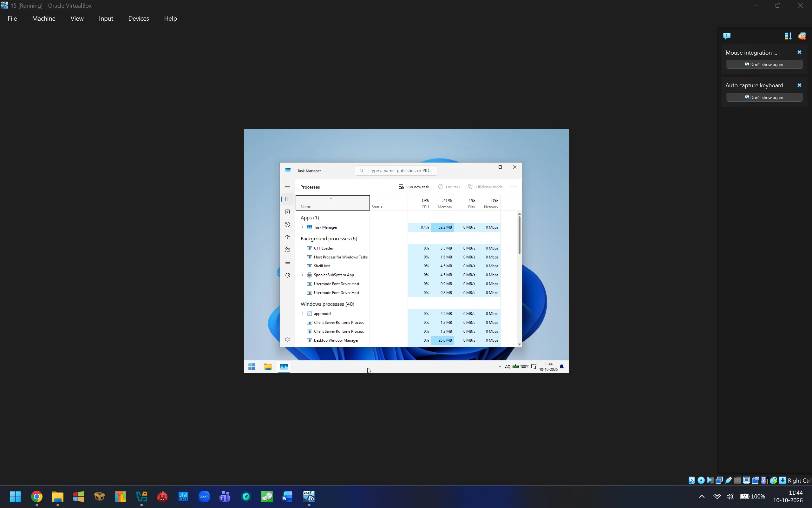
Task: Open App history page in Task Manager sidebar
Action: point(287,224)
